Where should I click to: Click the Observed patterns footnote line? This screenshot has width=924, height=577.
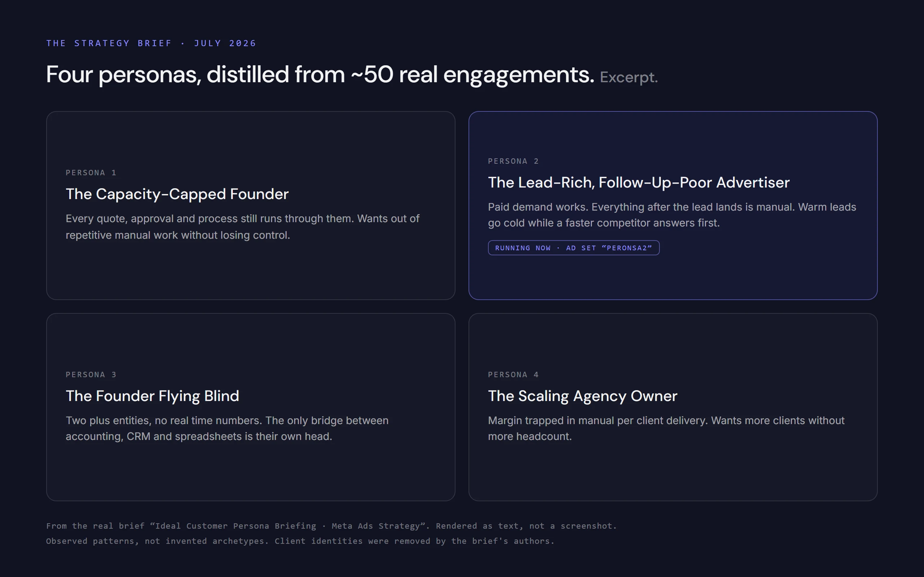pyautogui.click(x=300, y=541)
